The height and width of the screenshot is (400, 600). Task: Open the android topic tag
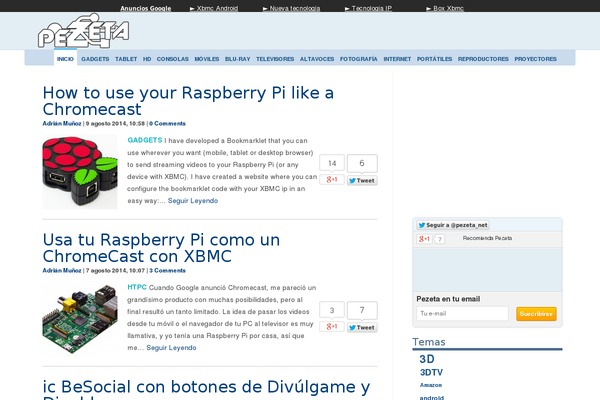pyautogui.click(x=432, y=397)
